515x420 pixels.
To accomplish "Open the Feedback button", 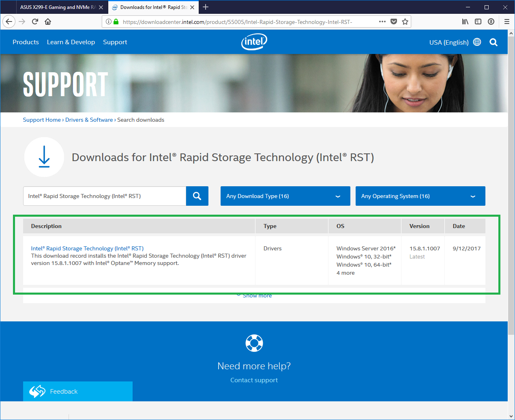I will (78, 391).
